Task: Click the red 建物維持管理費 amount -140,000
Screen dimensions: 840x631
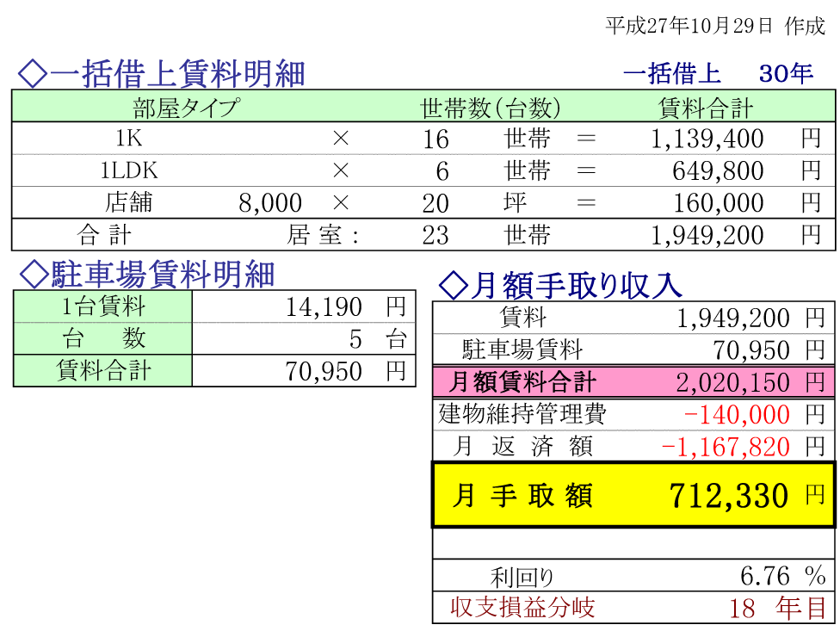Action: tap(736, 414)
